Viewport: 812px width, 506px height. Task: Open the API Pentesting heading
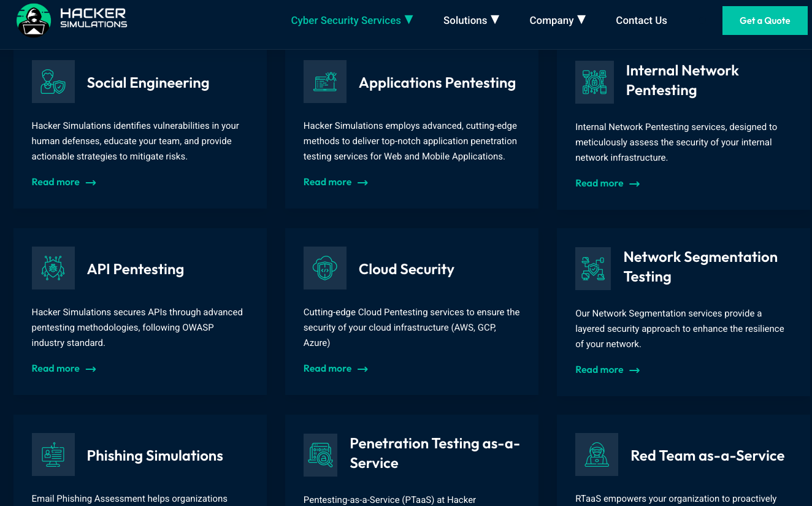(x=136, y=269)
